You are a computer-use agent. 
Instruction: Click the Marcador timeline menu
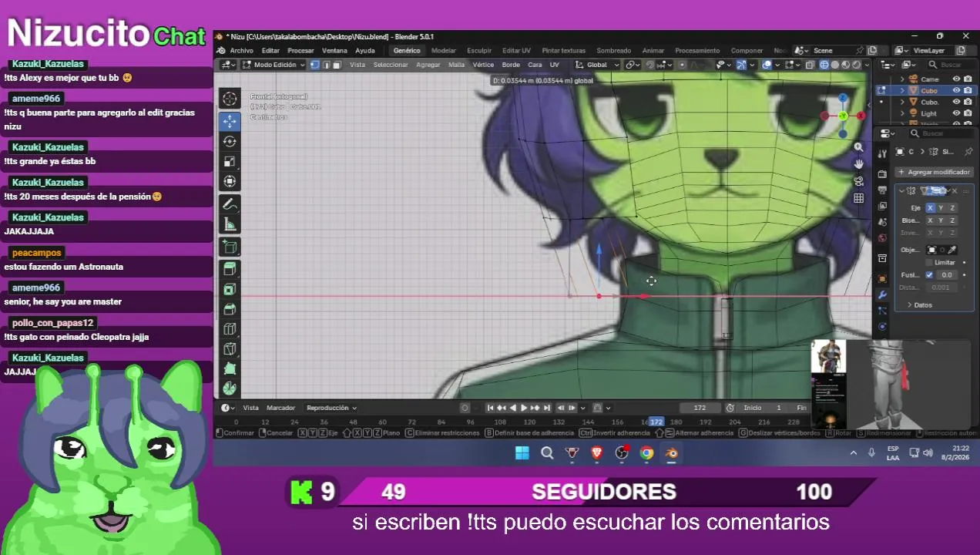pyautogui.click(x=280, y=408)
